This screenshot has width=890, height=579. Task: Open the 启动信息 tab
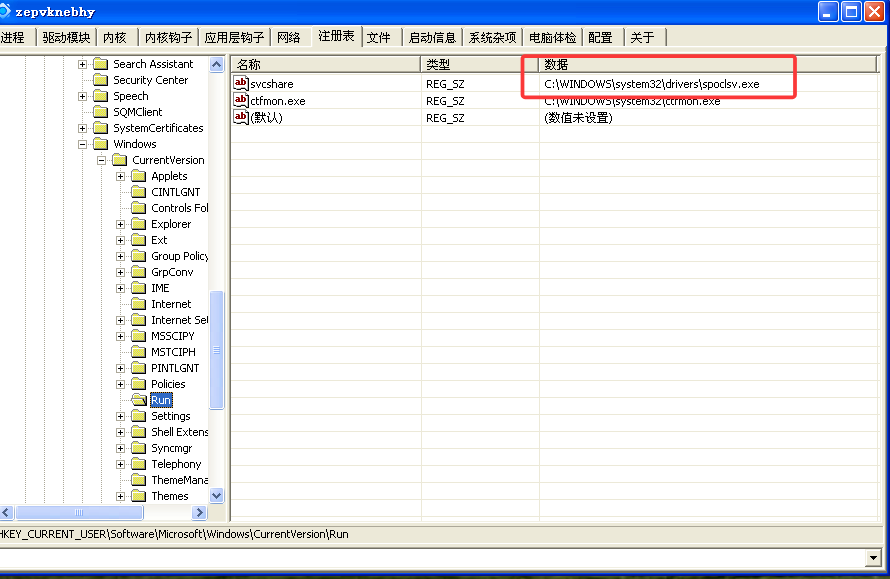coord(432,37)
